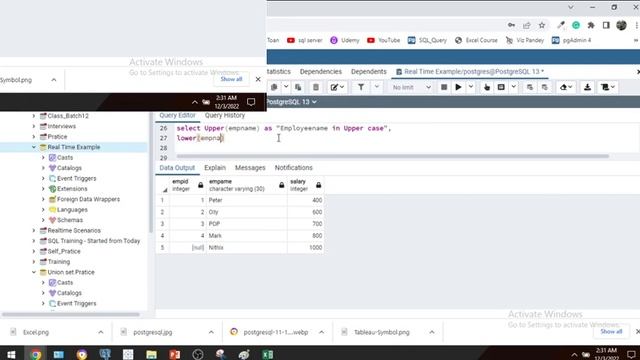Open the SQL_Query bookmark
The image size is (640, 360).
(x=427, y=40)
